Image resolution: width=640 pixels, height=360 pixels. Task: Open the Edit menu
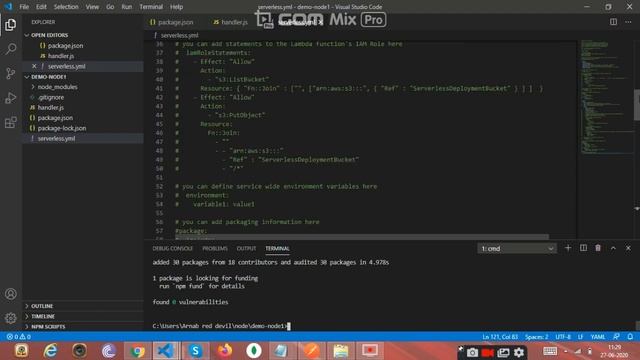pos(41,7)
